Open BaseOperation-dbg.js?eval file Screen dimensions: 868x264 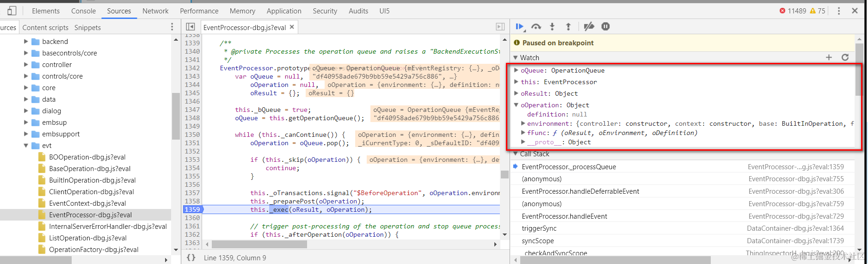[x=90, y=168]
